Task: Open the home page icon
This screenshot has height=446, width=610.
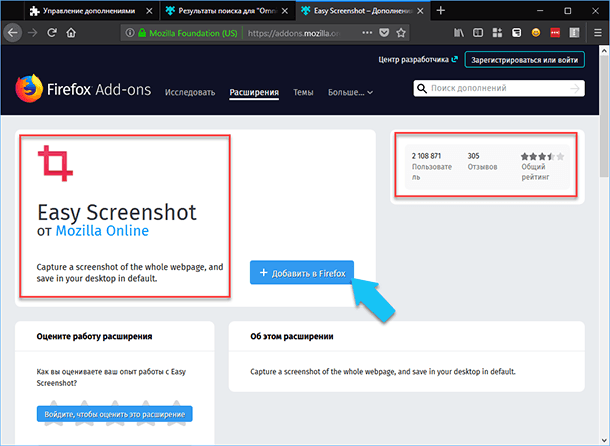Action: click(71, 33)
